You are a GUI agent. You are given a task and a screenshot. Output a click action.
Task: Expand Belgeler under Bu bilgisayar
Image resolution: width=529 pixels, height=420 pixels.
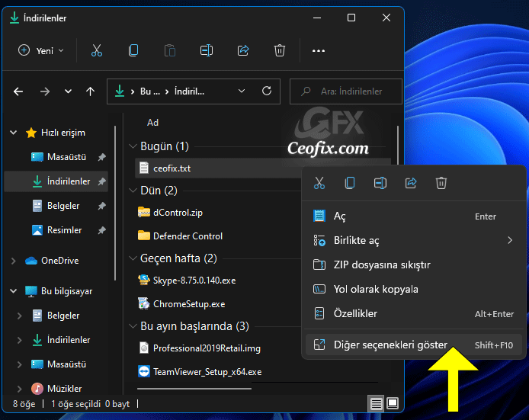(20, 316)
